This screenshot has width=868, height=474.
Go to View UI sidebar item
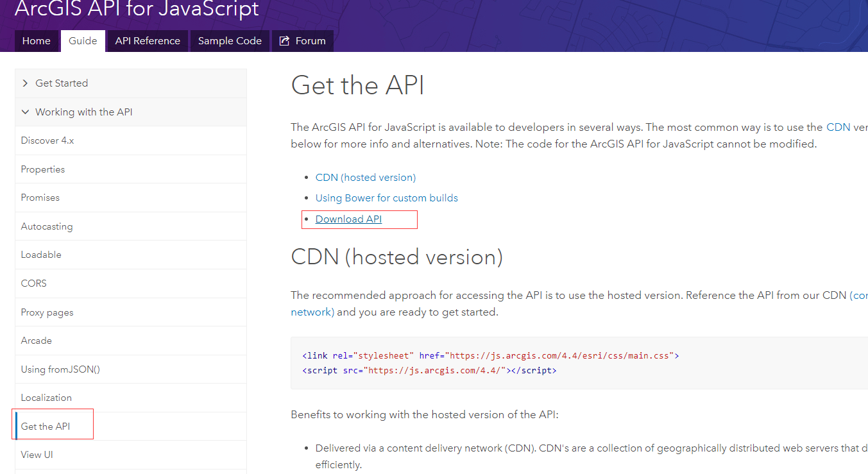[x=131, y=455]
